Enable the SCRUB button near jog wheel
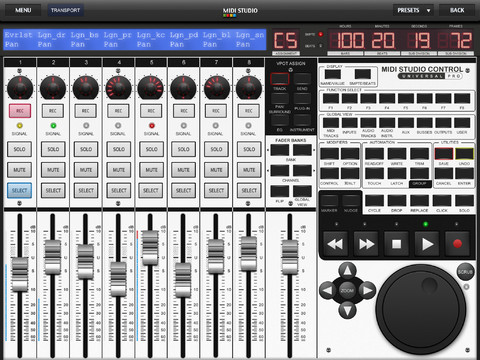The width and height of the screenshot is (480, 360). pos(465,272)
